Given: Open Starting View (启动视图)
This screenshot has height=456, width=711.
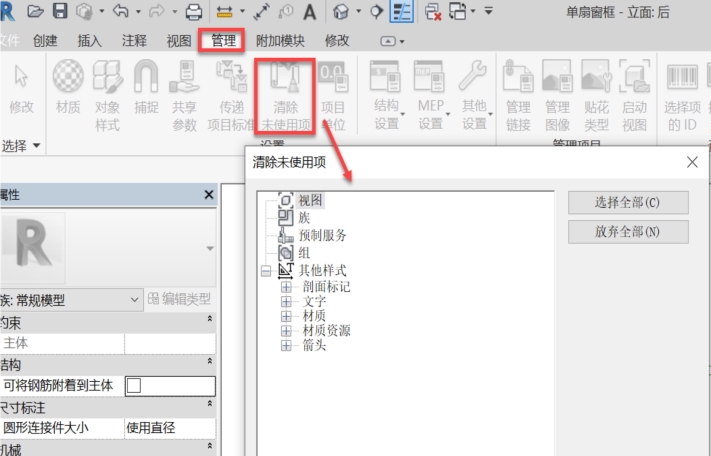Looking at the screenshot, I should click(x=634, y=95).
